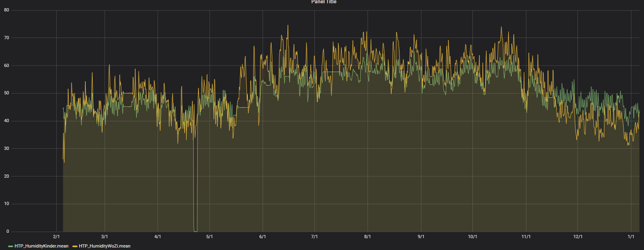Click the green HTP_HumidityKinder color swatch

(x=11, y=246)
